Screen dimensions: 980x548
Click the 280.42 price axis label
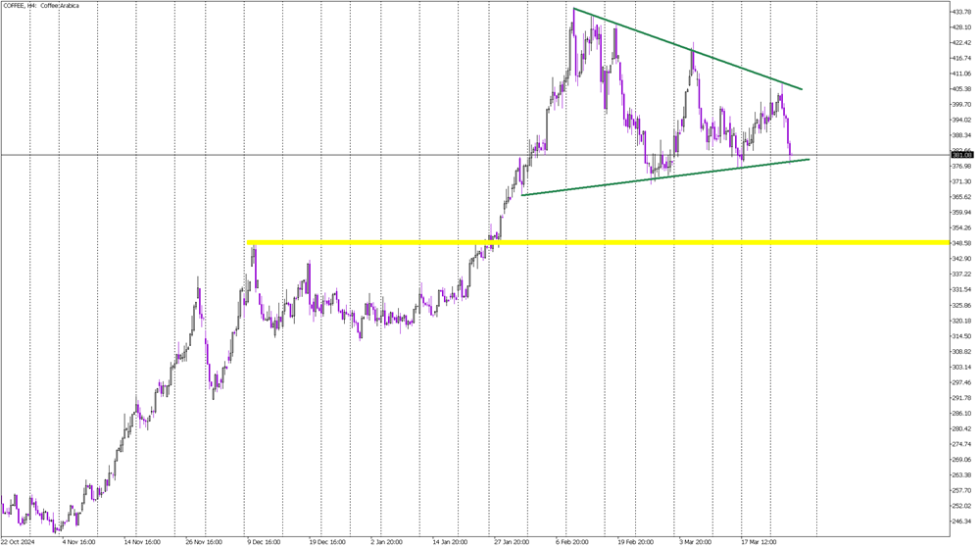click(x=962, y=428)
